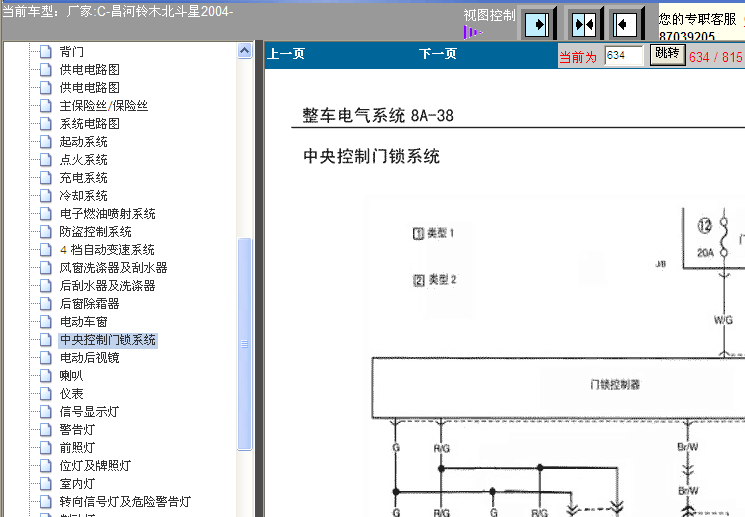Click document icon beside 背门

click(x=46, y=51)
